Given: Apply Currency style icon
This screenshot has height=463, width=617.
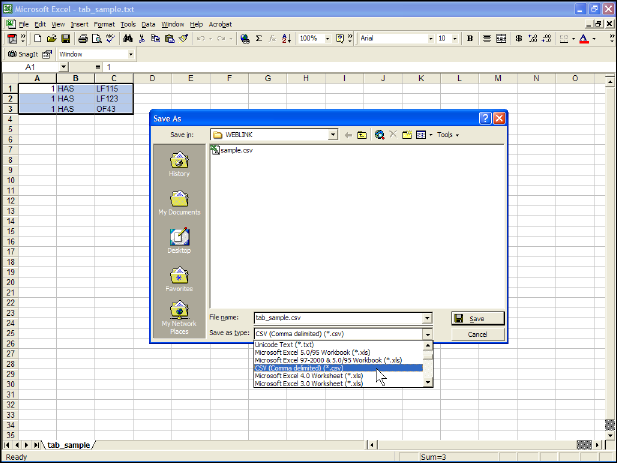Looking at the screenshot, I should [x=519, y=39].
